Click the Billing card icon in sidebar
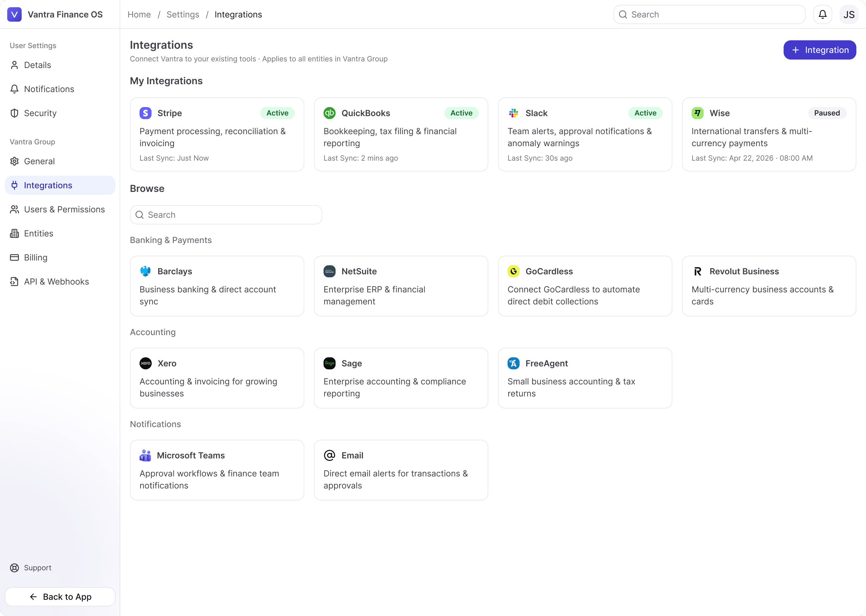This screenshot has width=866, height=616. (14, 257)
